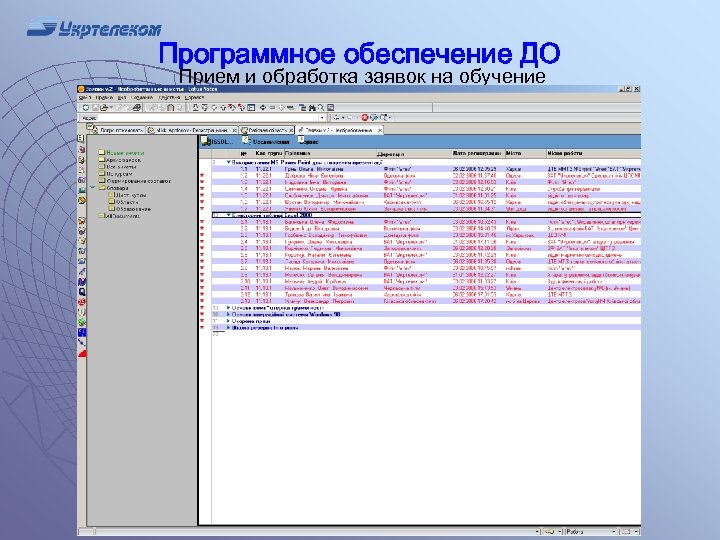Expand the last collapsed category row
This screenshot has width=720, height=540.
[x=228, y=328]
